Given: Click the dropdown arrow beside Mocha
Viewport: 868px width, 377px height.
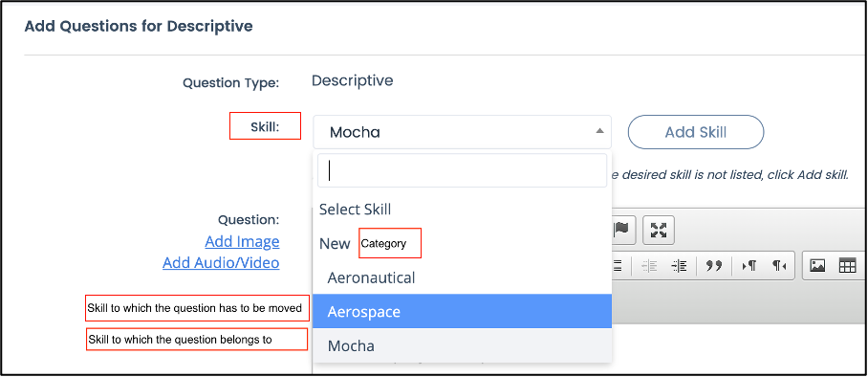Looking at the screenshot, I should pos(599,131).
